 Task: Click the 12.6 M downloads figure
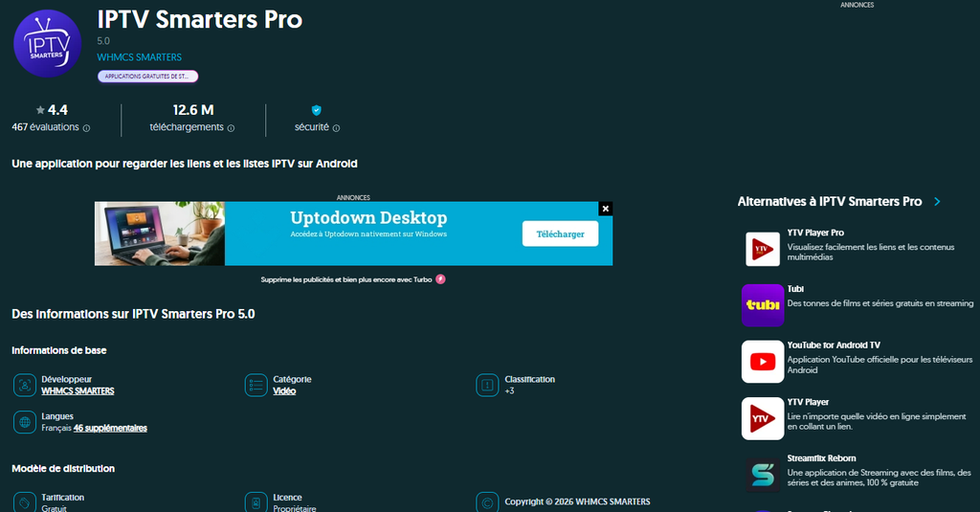(x=193, y=110)
